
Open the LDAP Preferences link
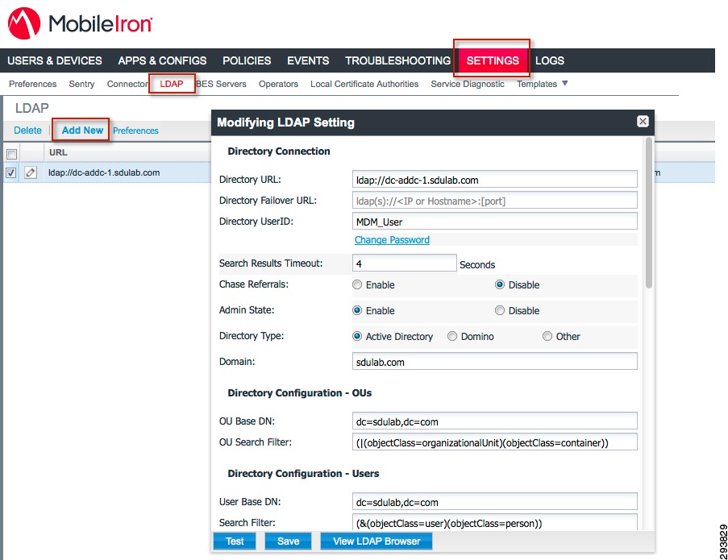[x=135, y=131]
